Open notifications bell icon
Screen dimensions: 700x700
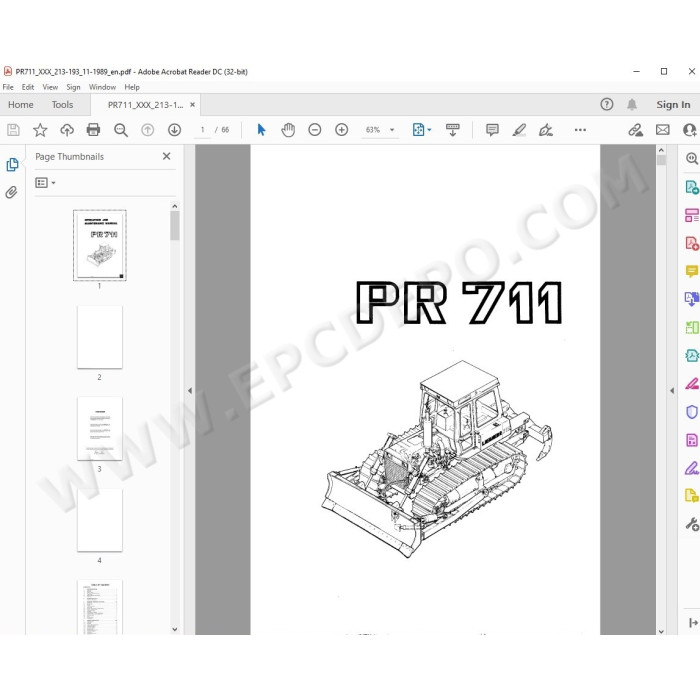632,104
